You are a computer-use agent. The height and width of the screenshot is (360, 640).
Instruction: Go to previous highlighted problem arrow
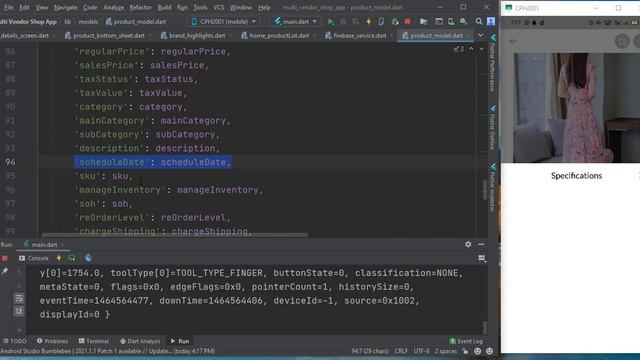471,49
